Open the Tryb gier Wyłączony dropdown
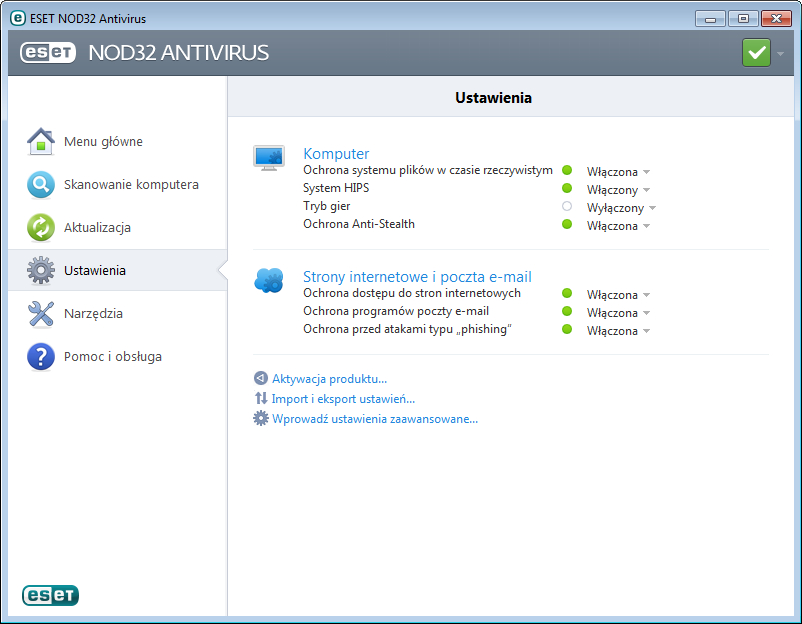The height and width of the screenshot is (624, 802). pyautogui.click(x=621, y=208)
